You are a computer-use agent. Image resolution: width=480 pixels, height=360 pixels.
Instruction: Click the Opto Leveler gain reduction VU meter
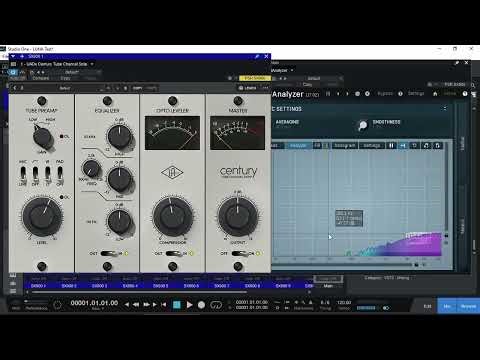172,133
